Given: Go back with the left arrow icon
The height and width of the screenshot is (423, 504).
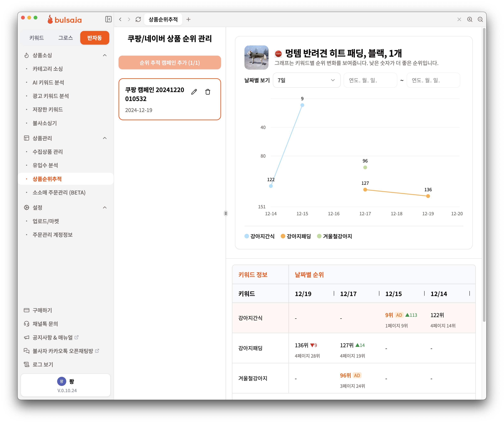Looking at the screenshot, I should [120, 19].
